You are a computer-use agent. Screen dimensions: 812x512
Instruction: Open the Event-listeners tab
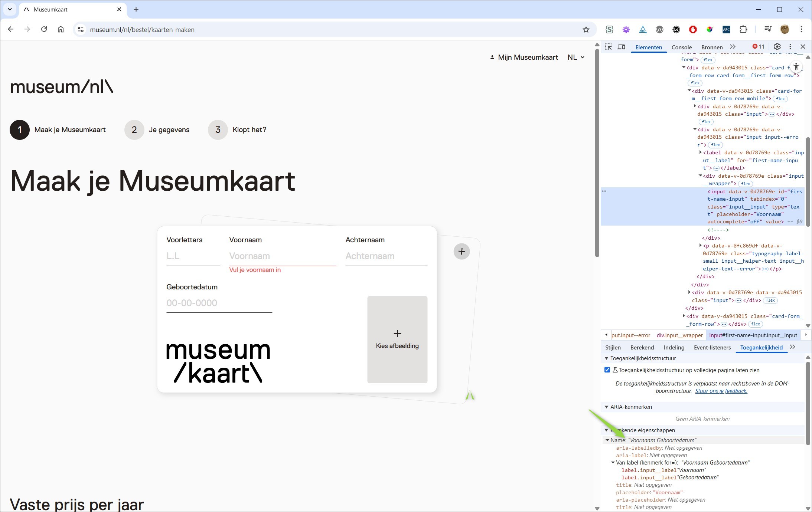tap(712, 347)
